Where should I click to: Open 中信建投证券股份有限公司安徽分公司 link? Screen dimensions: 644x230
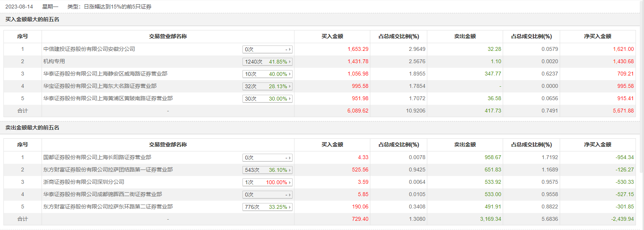89,49
